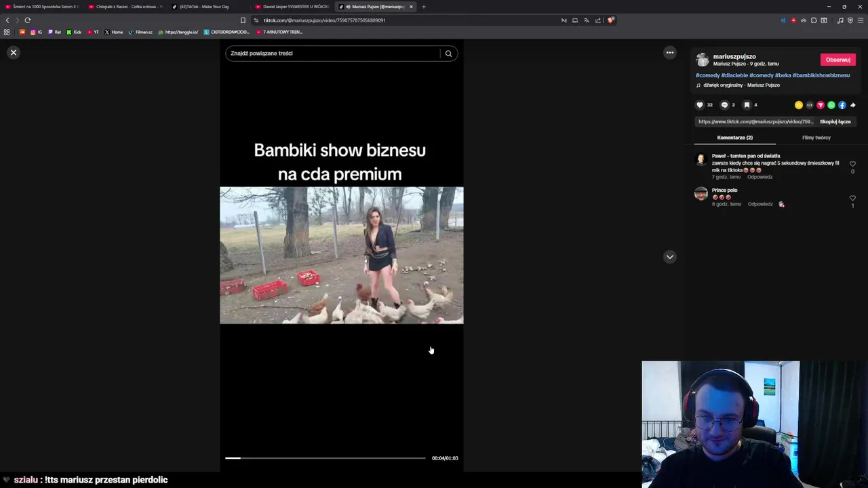This screenshot has height=488, width=868.
Task: Click the Obserwuj follow button
Action: tap(838, 60)
